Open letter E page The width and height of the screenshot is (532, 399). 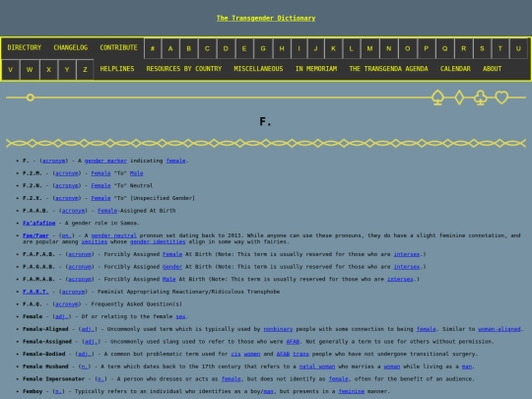(244, 48)
